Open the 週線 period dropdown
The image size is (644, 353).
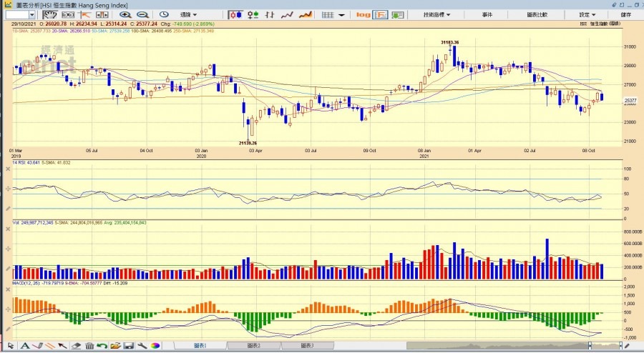coord(190,14)
